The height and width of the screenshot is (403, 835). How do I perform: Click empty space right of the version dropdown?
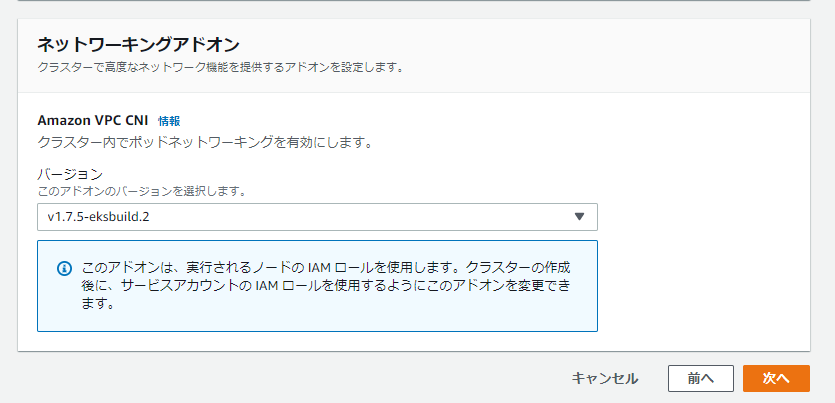pyautogui.click(x=700, y=217)
